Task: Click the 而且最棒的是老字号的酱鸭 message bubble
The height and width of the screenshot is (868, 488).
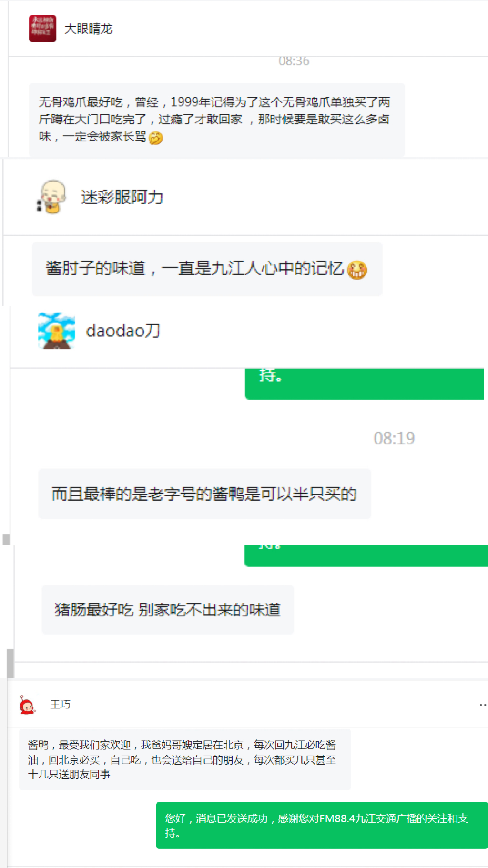Action: [x=204, y=494]
